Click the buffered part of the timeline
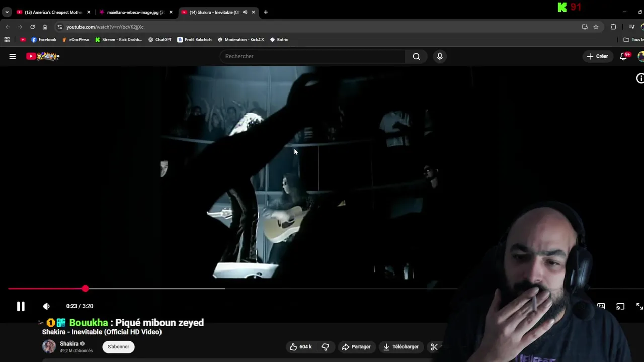Image resolution: width=644 pixels, height=362 pixels. [156, 289]
